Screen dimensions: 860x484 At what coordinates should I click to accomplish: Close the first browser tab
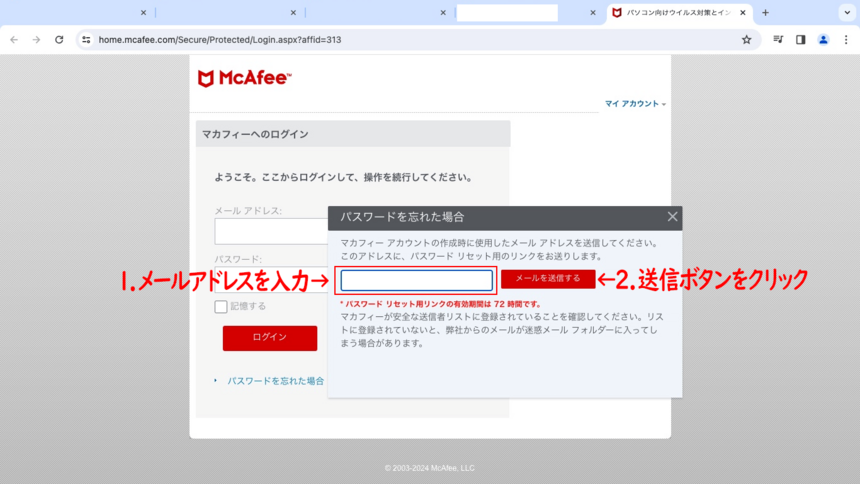click(143, 13)
